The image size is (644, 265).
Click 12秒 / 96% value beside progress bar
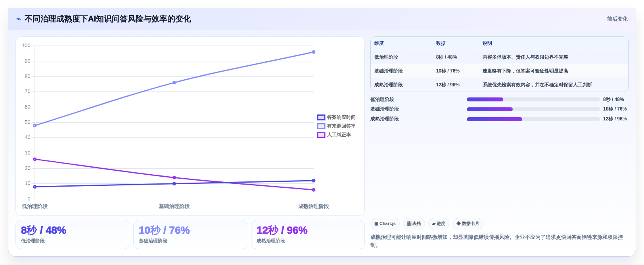(x=615, y=119)
